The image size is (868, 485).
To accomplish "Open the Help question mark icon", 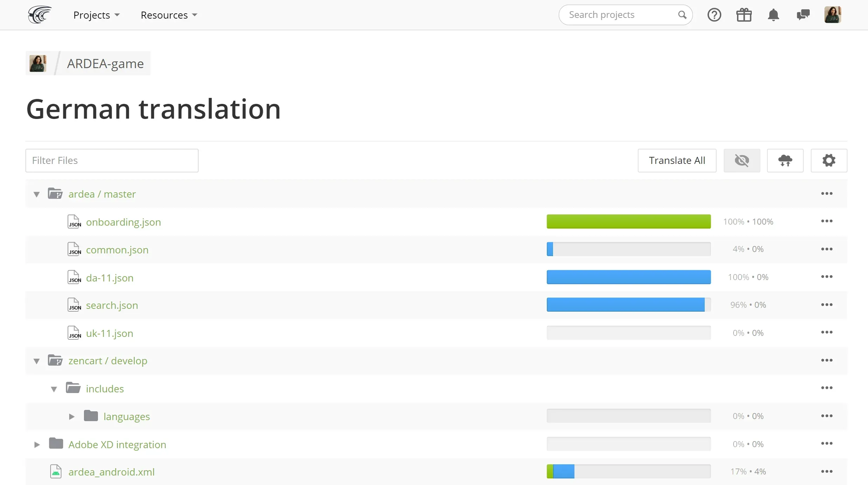I will 714,15.
